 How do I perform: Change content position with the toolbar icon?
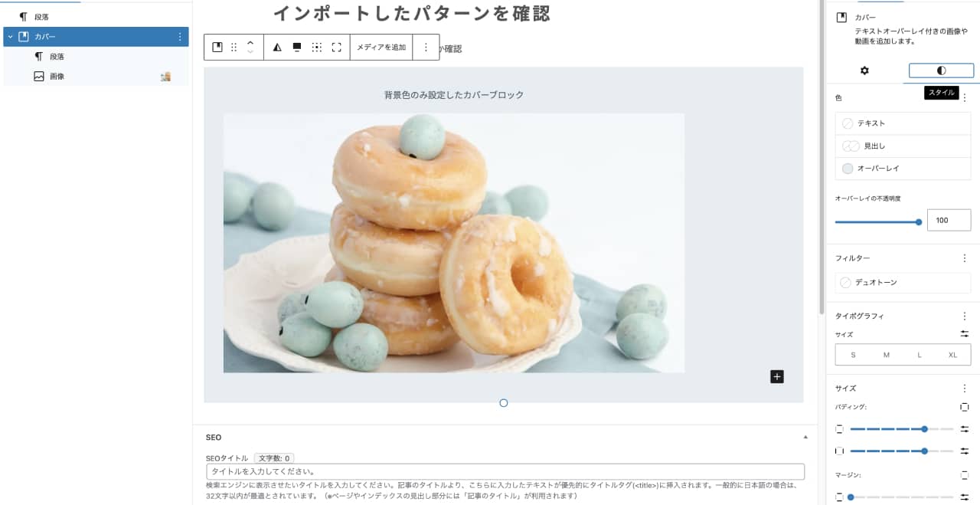316,48
